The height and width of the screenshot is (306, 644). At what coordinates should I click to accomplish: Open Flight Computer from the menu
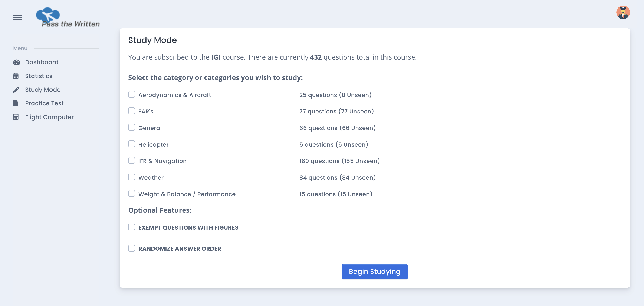(x=49, y=117)
